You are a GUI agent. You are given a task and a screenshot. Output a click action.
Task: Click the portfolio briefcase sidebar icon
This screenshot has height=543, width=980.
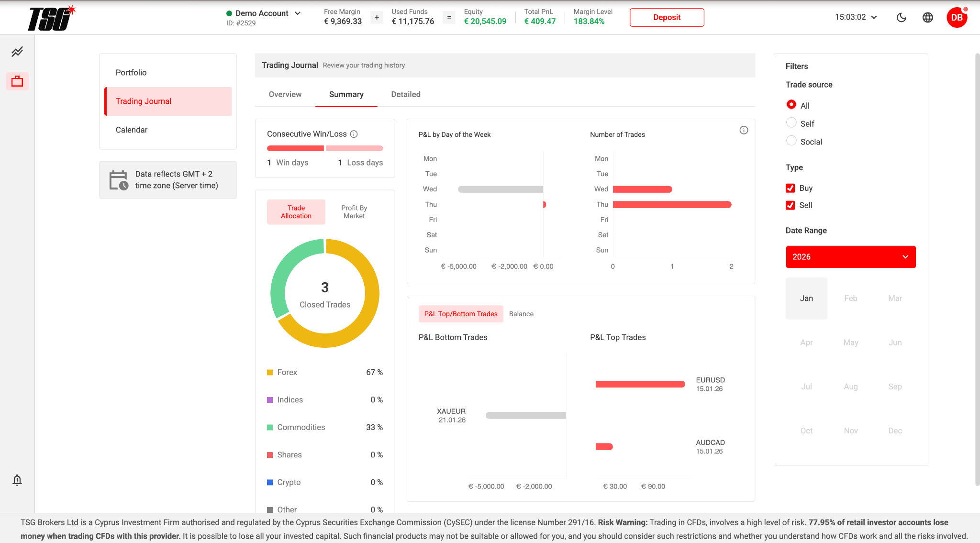(x=17, y=81)
